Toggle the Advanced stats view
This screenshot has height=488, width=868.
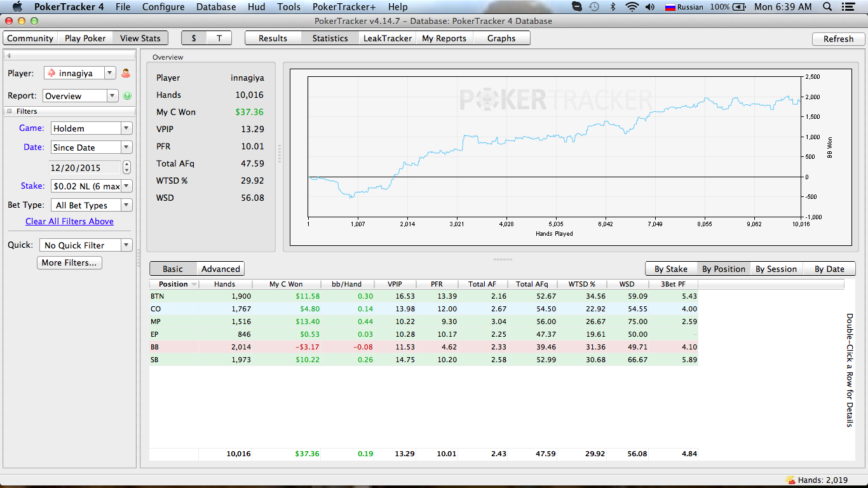click(220, 269)
